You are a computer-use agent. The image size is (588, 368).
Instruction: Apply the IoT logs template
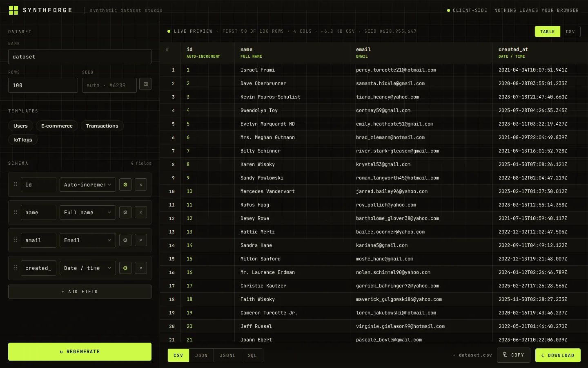[x=23, y=140]
